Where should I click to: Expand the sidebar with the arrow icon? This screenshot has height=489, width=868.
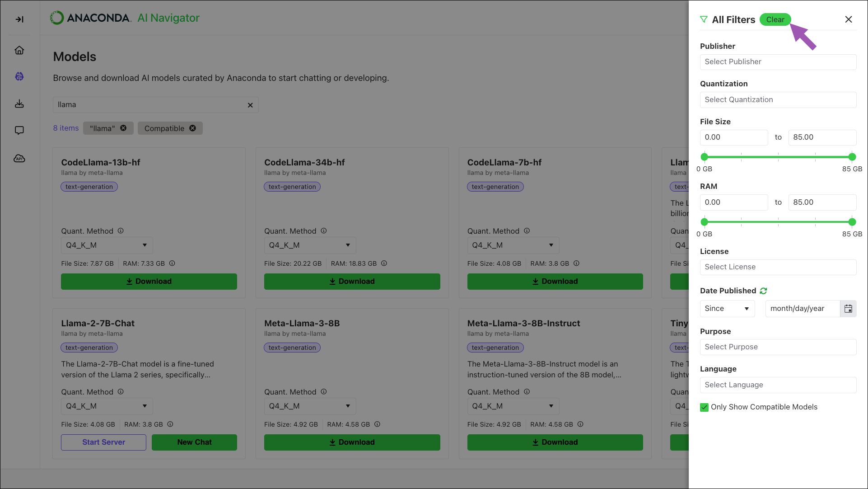(19, 19)
